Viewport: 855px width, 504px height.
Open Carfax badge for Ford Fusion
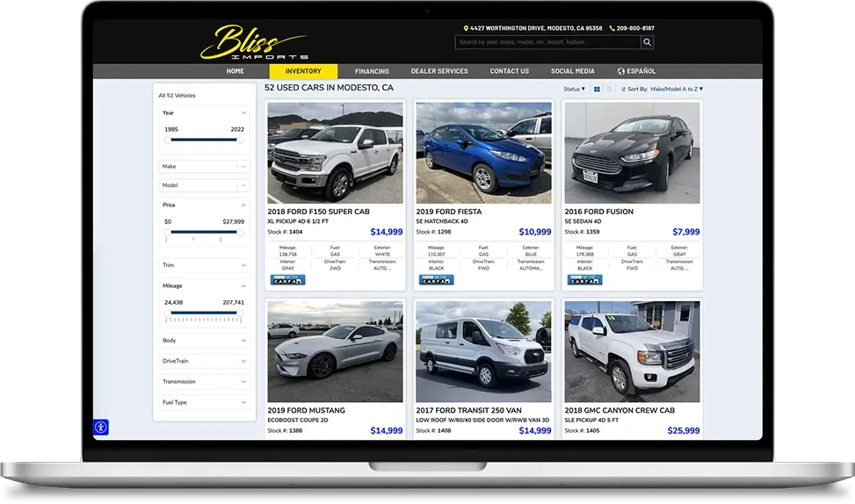click(x=584, y=279)
